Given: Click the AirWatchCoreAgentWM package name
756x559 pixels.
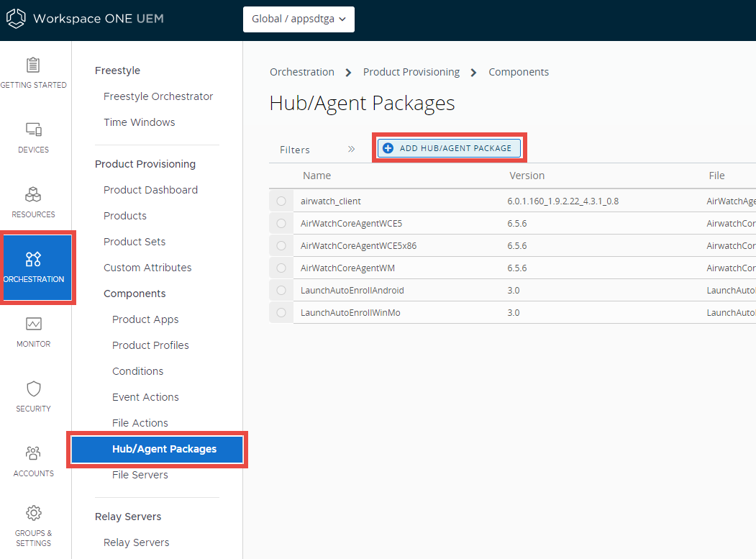Looking at the screenshot, I should click(347, 268).
